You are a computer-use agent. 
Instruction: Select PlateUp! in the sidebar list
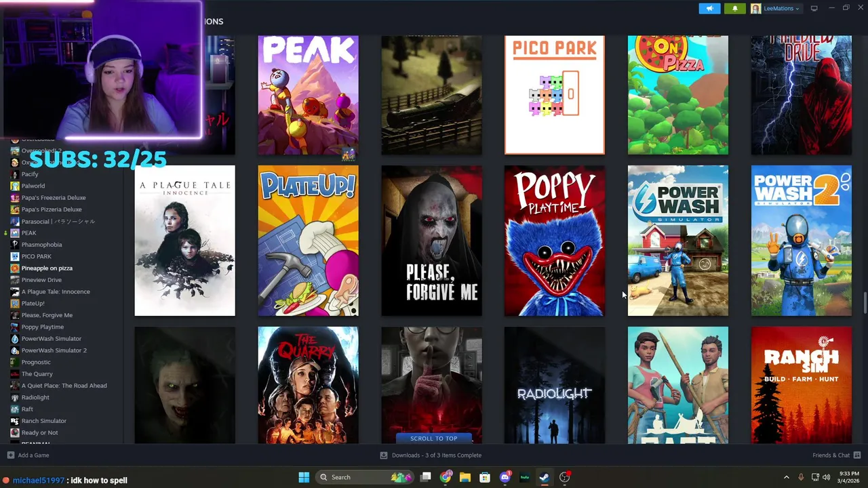(x=33, y=304)
